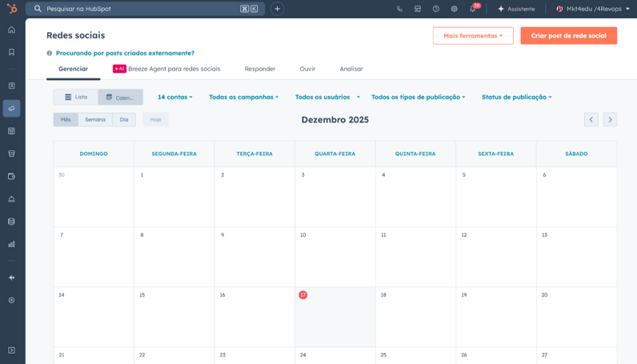Switch to the Calendar view toggle
This screenshot has width=637, height=364.
[x=120, y=97]
